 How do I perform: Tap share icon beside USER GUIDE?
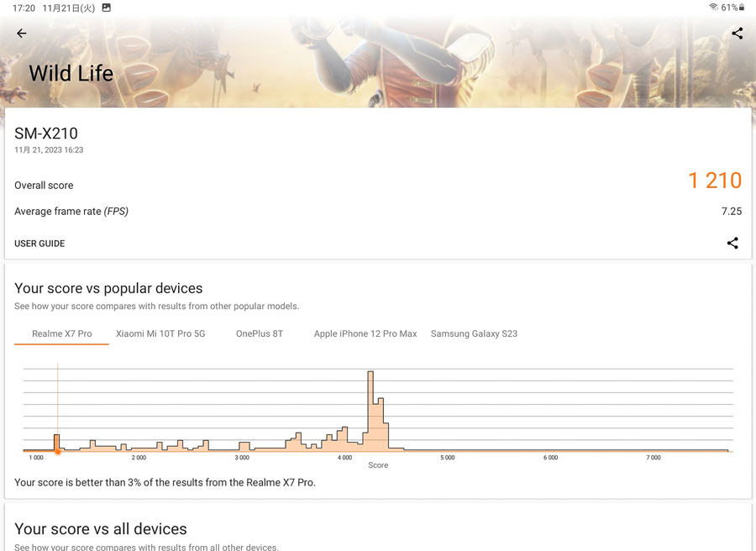(732, 243)
